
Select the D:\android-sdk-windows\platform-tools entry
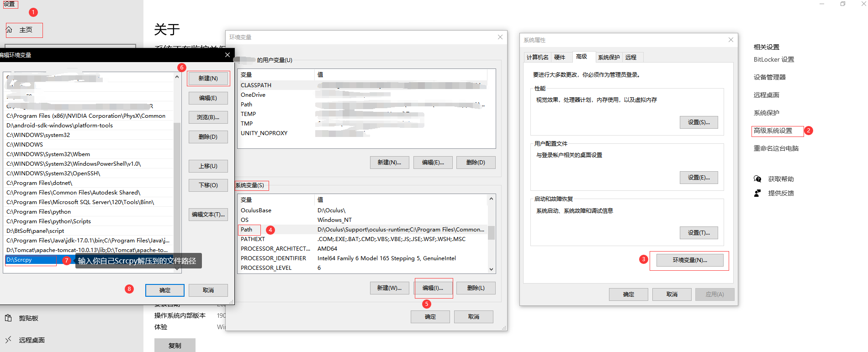pyautogui.click(x=89, y=126)
